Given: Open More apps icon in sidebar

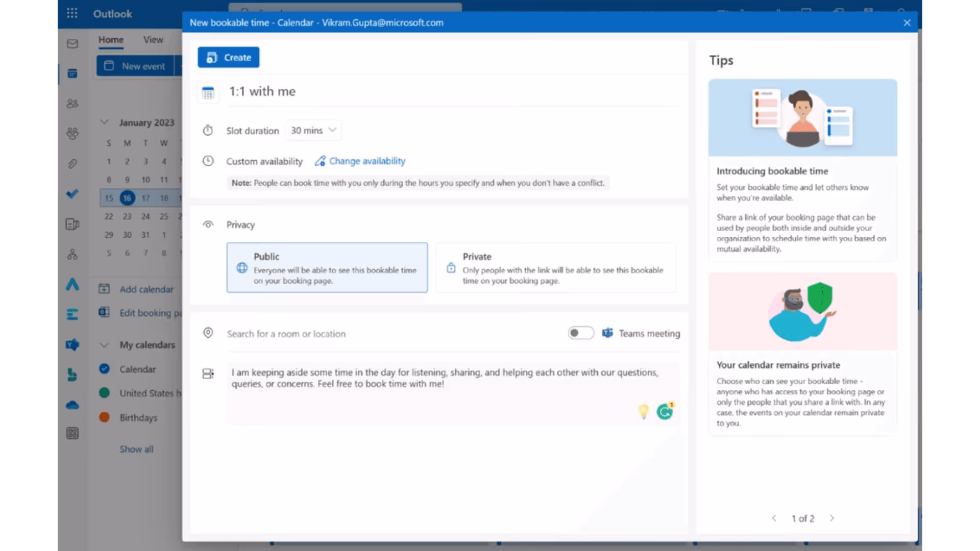Looking at the screenshot, I should pyautogui.click(x=72, y=434).
